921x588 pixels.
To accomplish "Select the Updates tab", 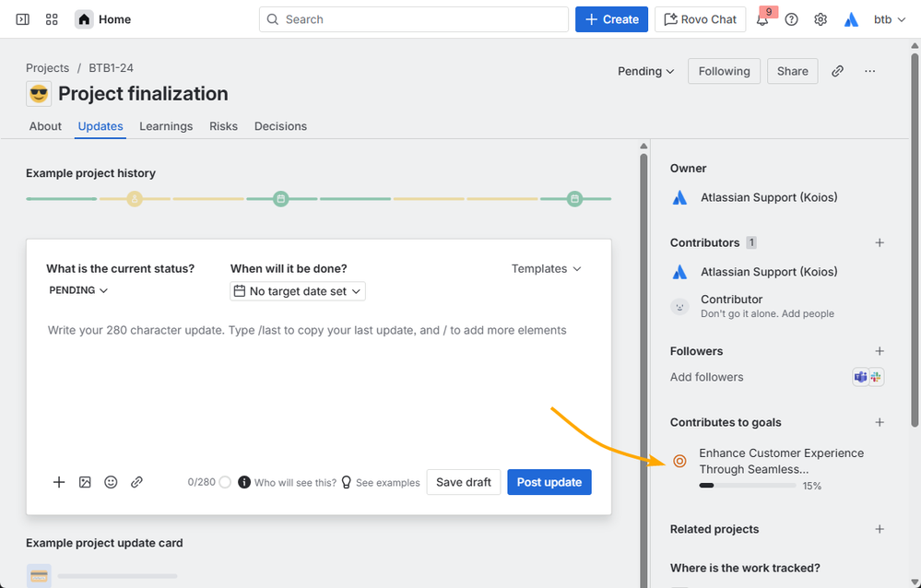I will coord(100,126).
